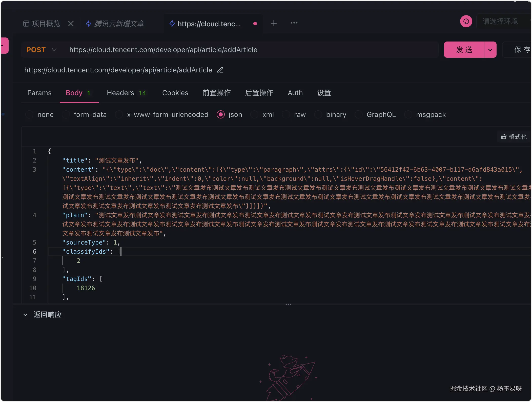The image size is (532, 402).
Task: Click the pencil edit icon beside the URL name
Action: [220, 70]
